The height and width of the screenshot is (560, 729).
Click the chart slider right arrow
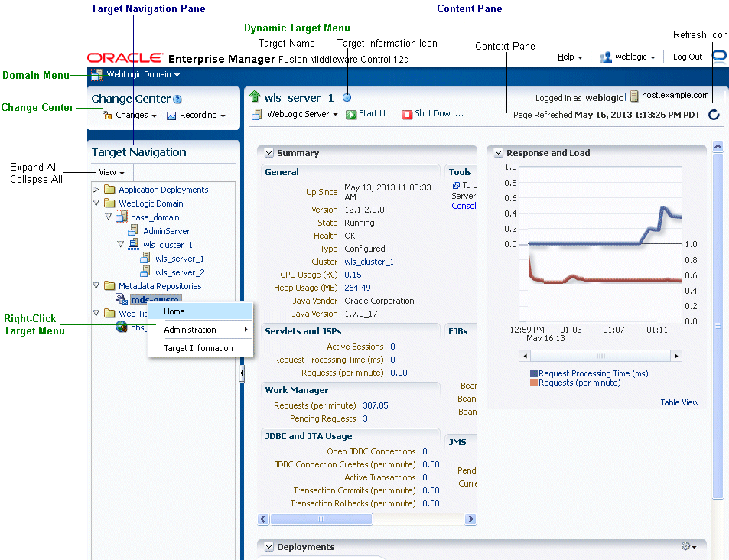point(676,356)
